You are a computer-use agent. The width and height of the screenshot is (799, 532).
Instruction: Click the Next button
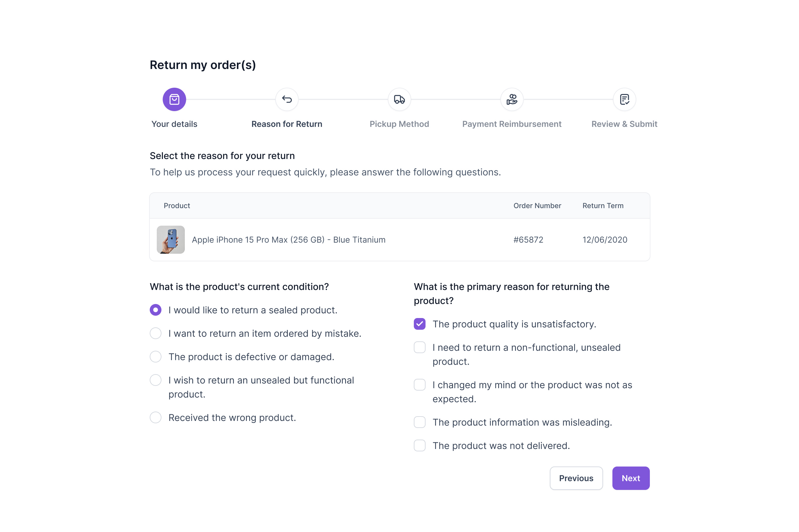(x=631, y=478)
